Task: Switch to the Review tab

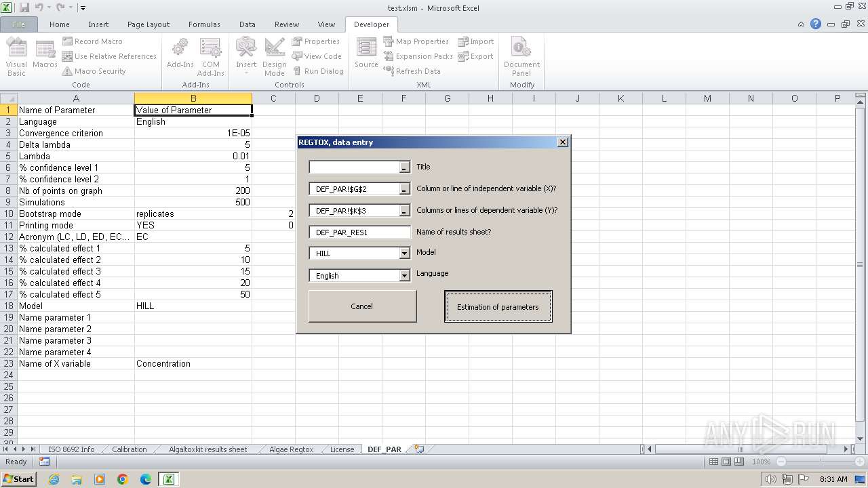Action: [x=287, y=24]
